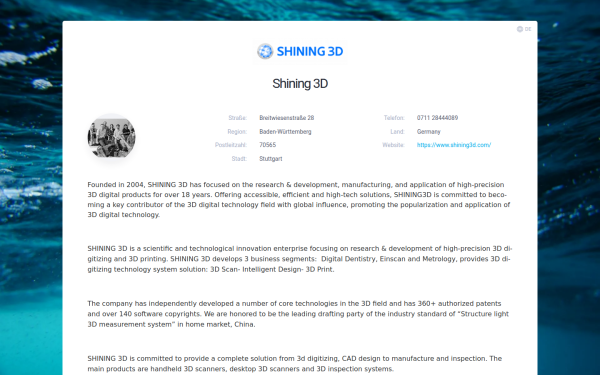Open the DE language selector
The width and height of the screenshot is (600, 375).
tap(524, 29)
